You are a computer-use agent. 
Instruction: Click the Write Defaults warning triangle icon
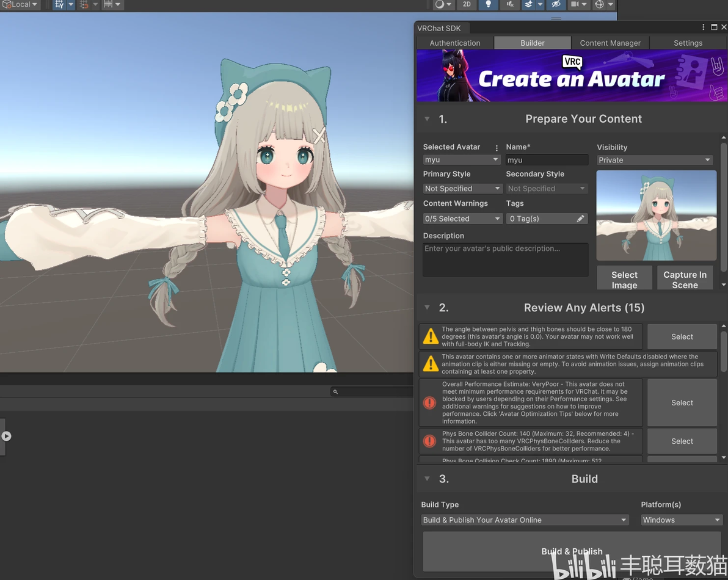(431, 364)
